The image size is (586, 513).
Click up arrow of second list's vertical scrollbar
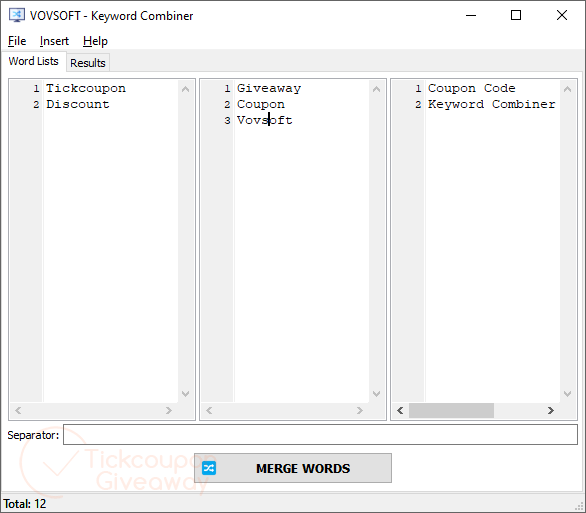click(376, 89)
